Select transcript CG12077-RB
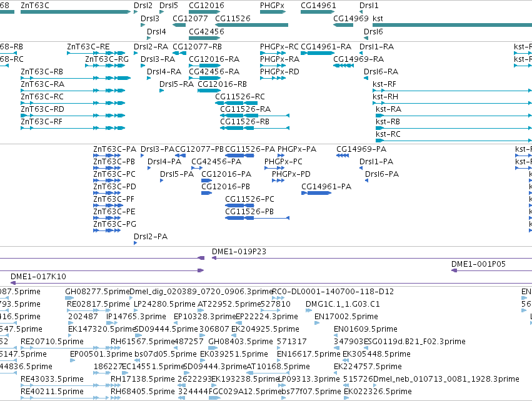The height and width of the screenshot is (401, 532). [197, 46]
